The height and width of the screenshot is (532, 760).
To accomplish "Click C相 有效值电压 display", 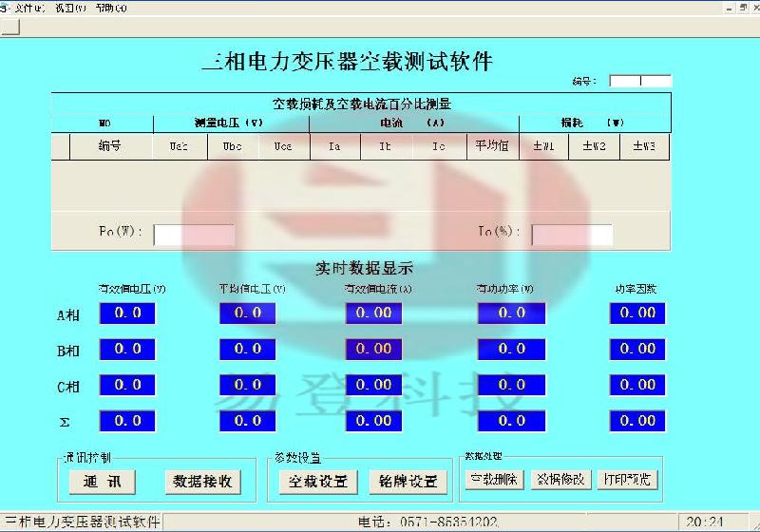I will [127, 385].
